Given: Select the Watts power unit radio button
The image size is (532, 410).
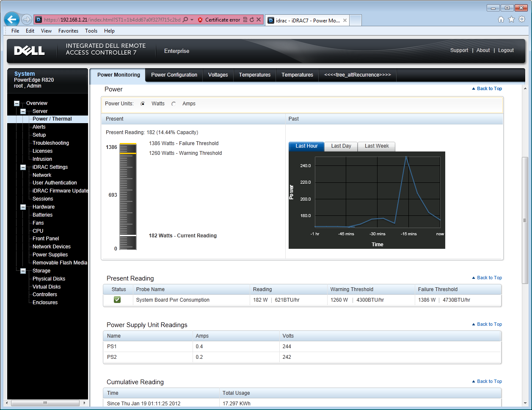Looking at the screenshot, I should pos(143,104).
